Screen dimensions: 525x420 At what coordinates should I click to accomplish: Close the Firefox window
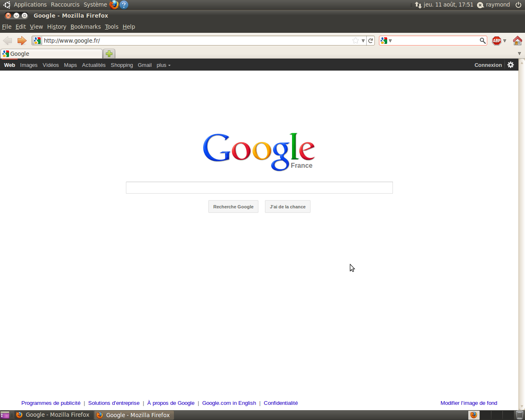[8, 16]
